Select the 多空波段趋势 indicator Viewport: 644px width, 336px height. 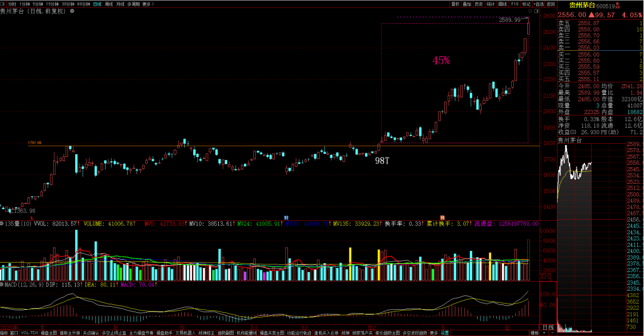pos(415,332)
